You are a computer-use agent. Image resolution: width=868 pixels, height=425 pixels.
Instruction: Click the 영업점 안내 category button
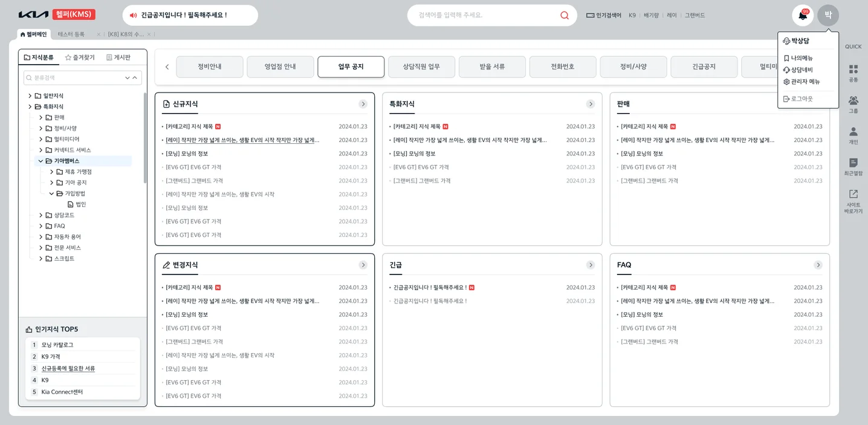[280, 67]
